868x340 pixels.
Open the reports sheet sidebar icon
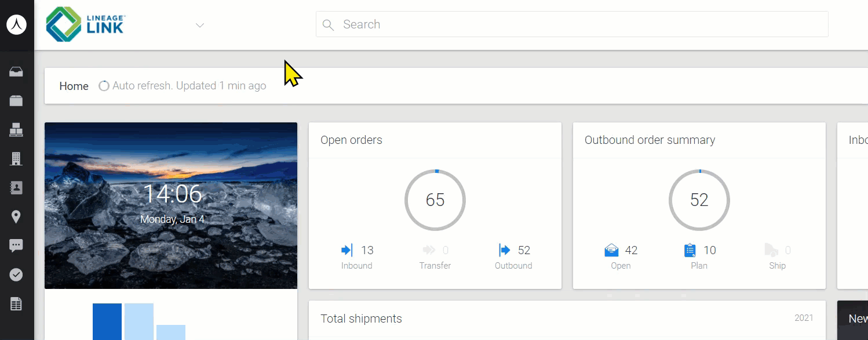coord(16,303)
